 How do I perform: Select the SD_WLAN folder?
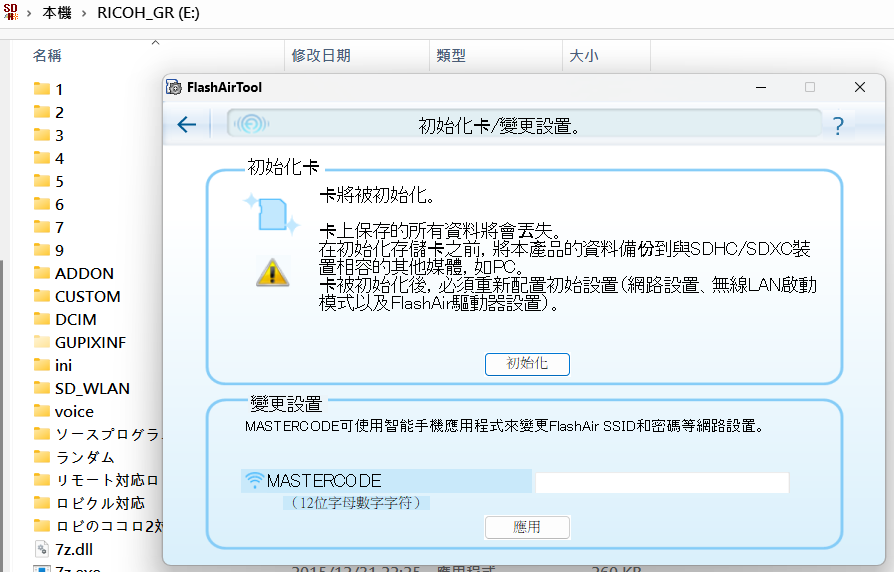82,388
